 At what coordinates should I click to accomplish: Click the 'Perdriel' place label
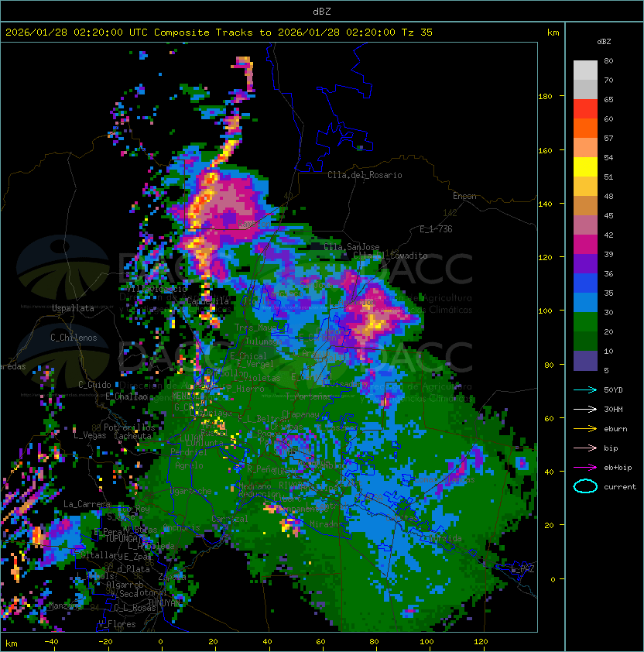coord(189,452)
